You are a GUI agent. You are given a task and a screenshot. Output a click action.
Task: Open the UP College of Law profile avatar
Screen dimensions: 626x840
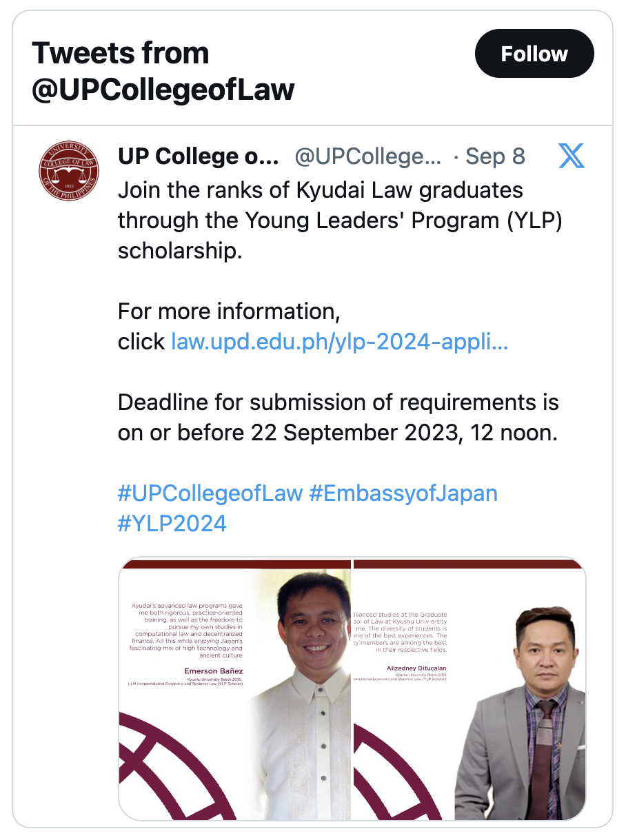tap(68, 171)
